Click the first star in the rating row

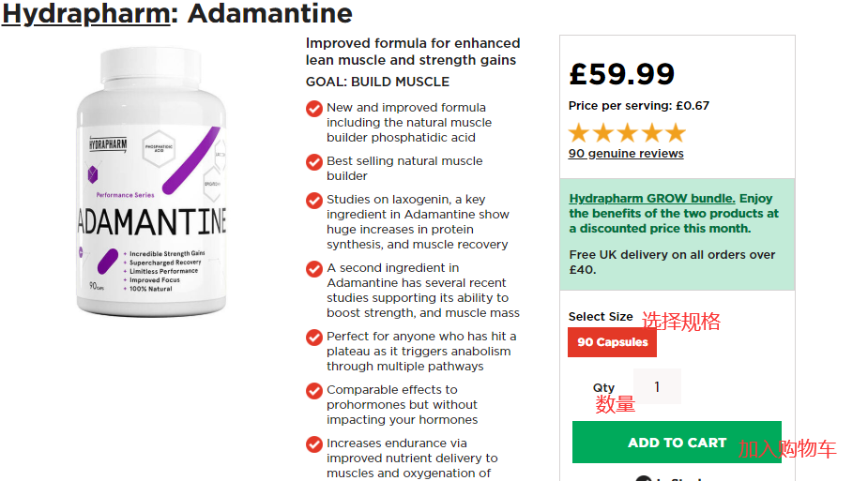pos(579,133)
